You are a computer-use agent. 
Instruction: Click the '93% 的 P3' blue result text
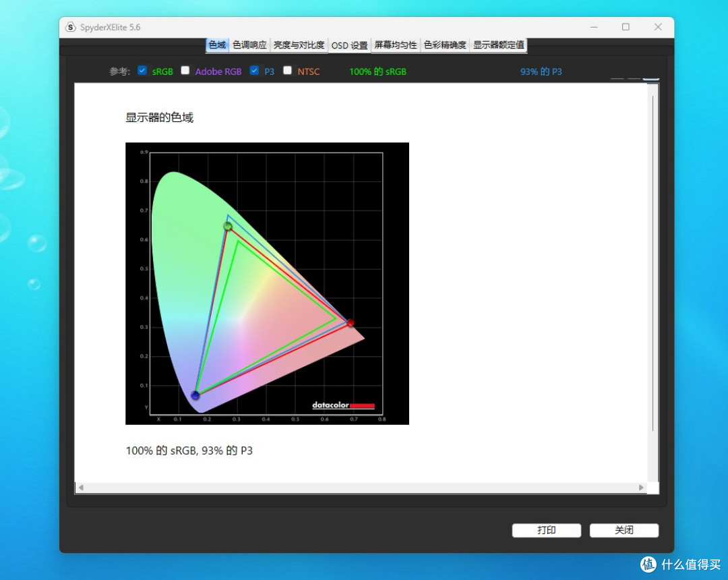tap(541, 71)
